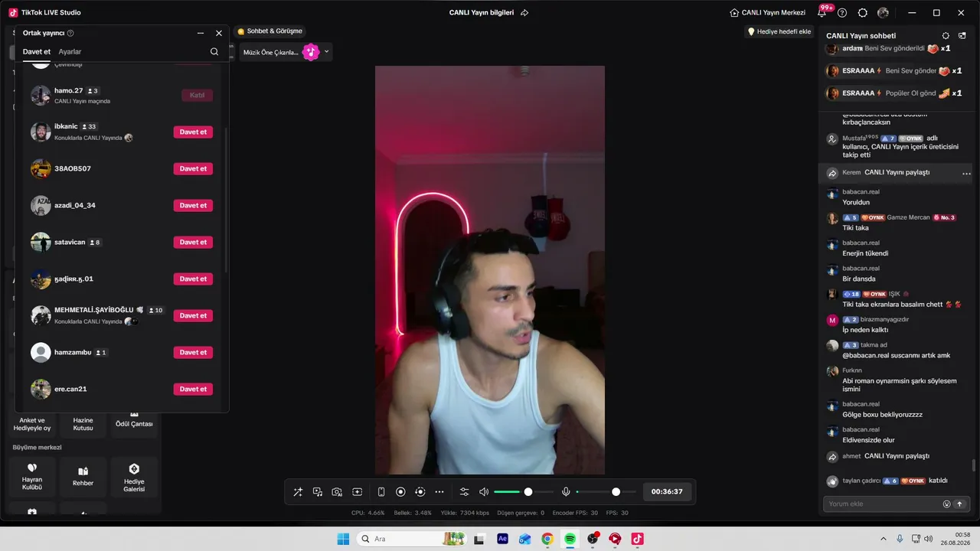This screenshot has height=551, width=980.
Task: Invite satavican with Davet et
Action: coord(193,242)
